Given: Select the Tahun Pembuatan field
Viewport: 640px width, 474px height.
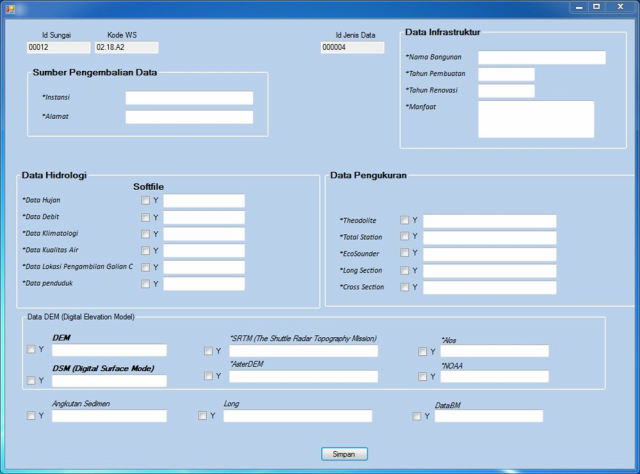Looking at the screenshot, I should (x=506, y=74).
